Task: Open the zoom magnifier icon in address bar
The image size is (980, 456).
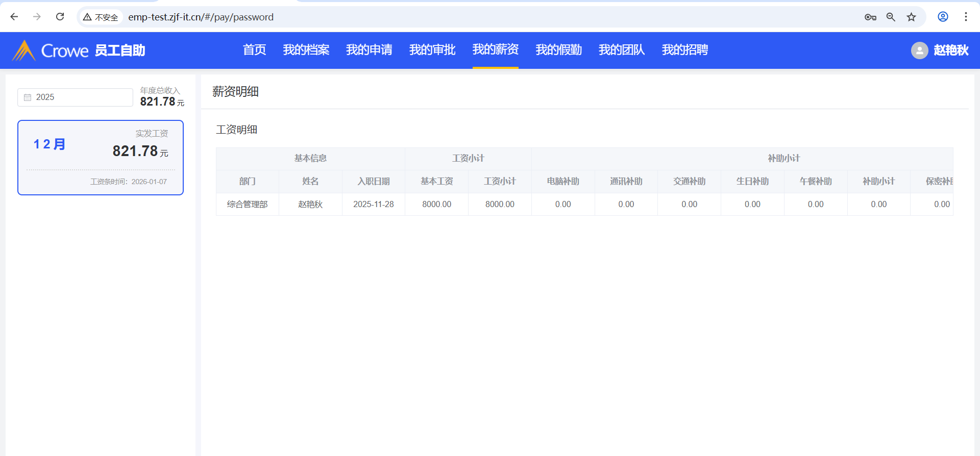Action: pyautogui.click(x=891, y=17)
